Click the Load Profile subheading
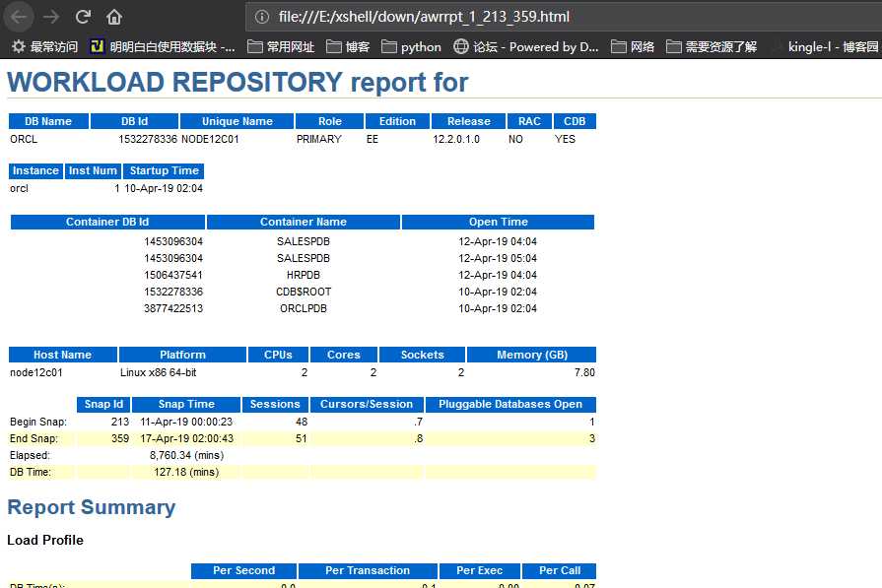 pos(45,540)
